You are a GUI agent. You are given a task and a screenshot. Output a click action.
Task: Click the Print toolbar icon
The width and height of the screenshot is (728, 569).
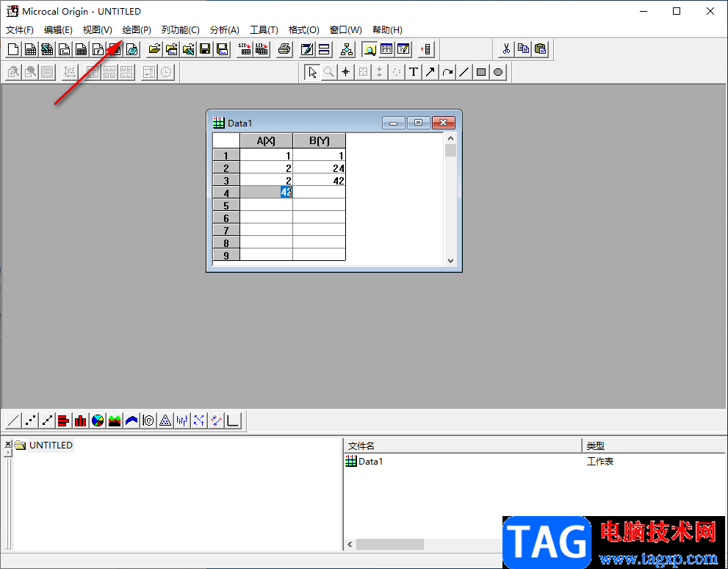[284, 49]
